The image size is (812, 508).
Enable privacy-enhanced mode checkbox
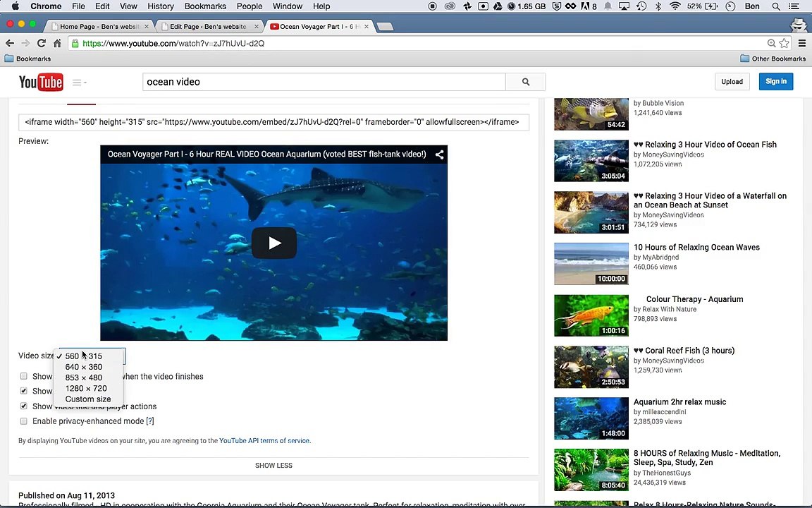pos(24,421)
